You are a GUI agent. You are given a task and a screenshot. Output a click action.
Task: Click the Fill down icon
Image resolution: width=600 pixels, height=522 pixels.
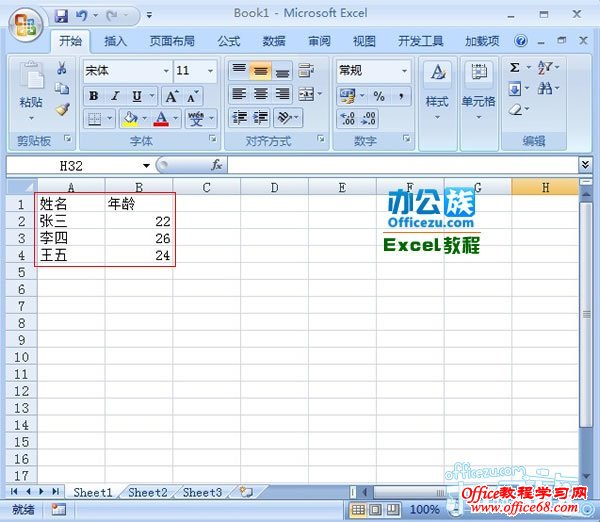515,89
